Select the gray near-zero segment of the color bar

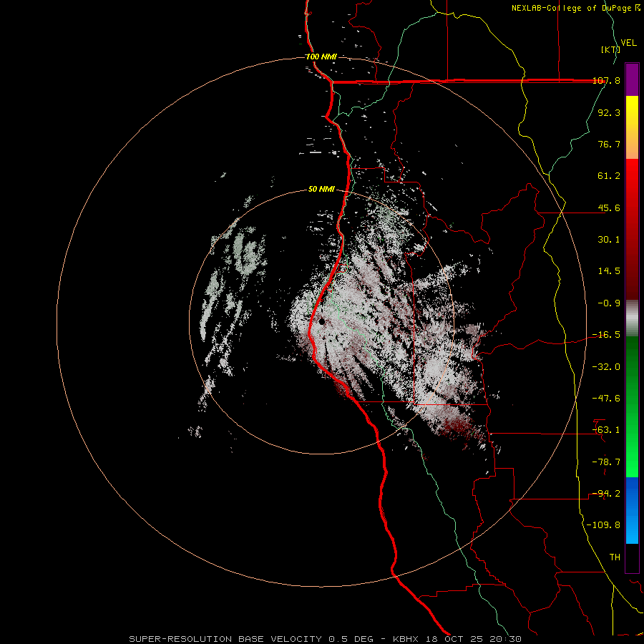pos(632,318)
